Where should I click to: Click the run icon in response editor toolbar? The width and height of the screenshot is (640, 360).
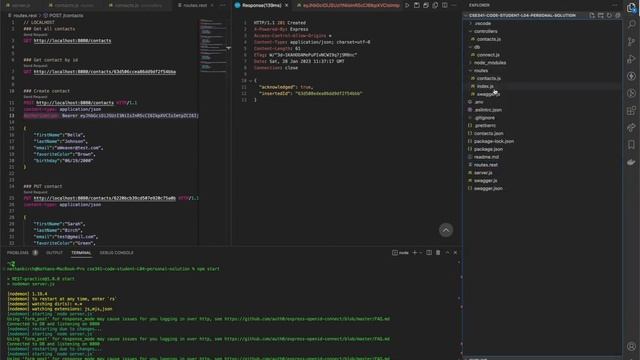pos(407,5)
